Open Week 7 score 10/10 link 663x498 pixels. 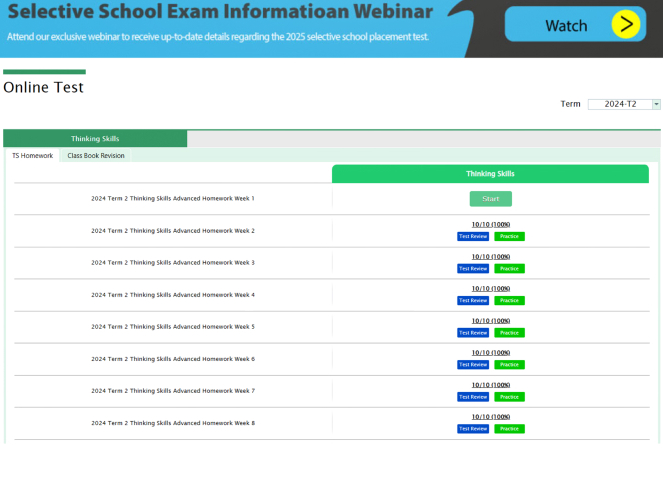pos(490,385)
